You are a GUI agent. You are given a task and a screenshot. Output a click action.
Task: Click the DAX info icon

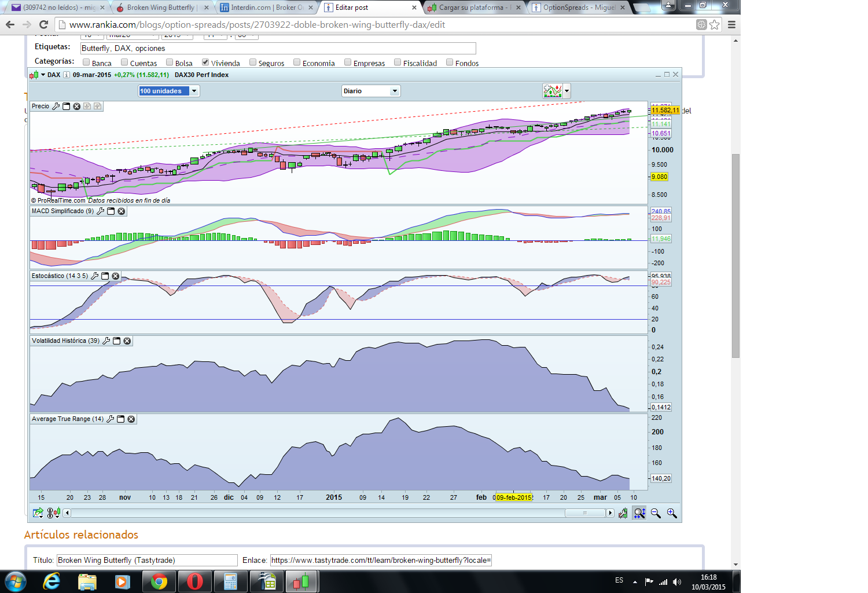67,75
